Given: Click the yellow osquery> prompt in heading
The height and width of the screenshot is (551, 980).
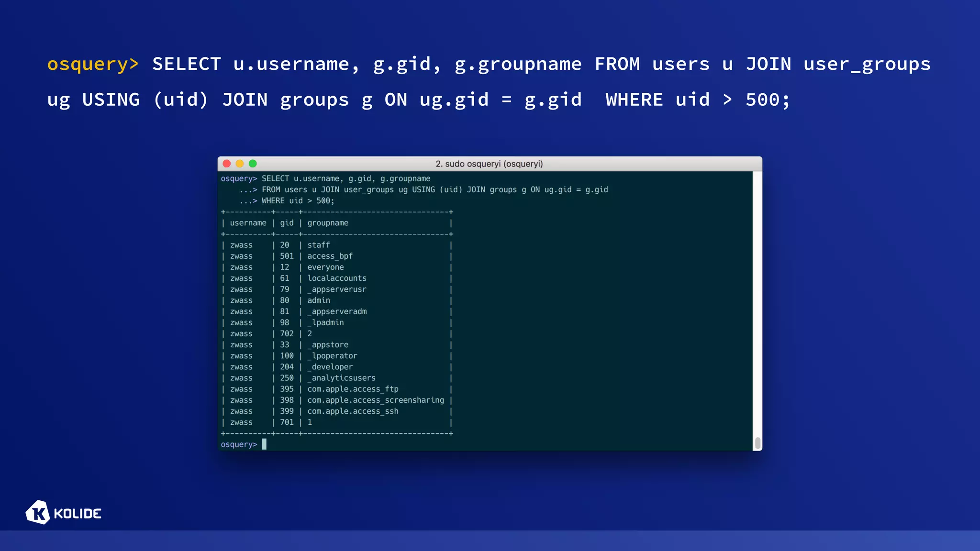Looking at the screenshot, I should point(93,64).
